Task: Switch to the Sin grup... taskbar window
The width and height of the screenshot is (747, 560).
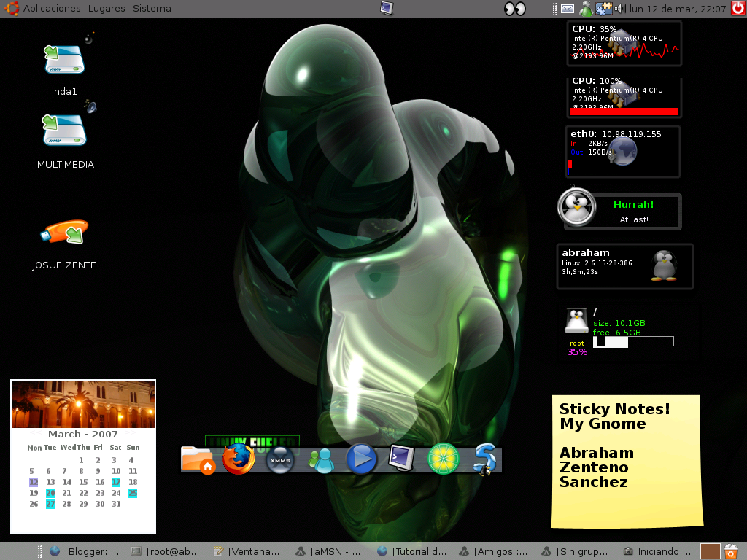Action: coord(575,551)
